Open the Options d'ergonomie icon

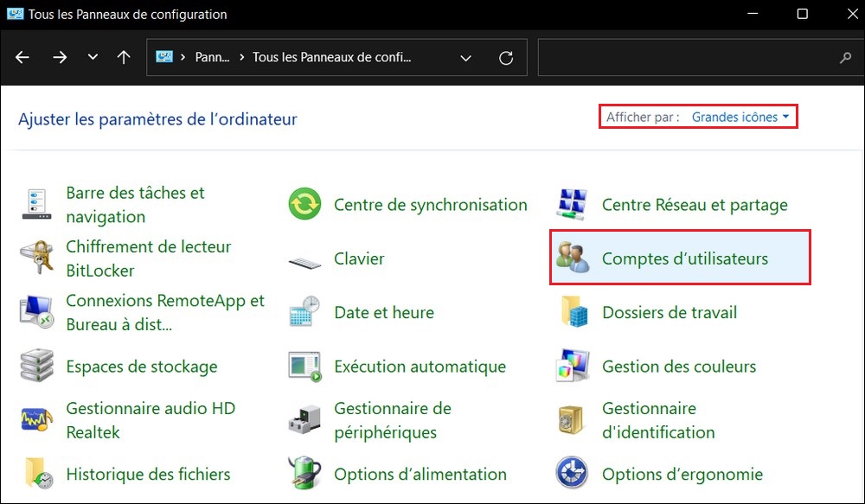tap(573, 474)
